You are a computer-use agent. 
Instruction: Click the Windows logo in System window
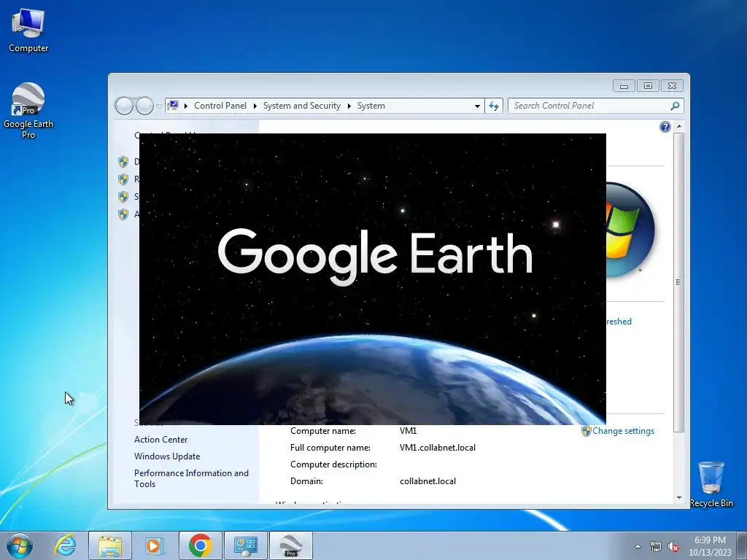(x=630, y=230)
